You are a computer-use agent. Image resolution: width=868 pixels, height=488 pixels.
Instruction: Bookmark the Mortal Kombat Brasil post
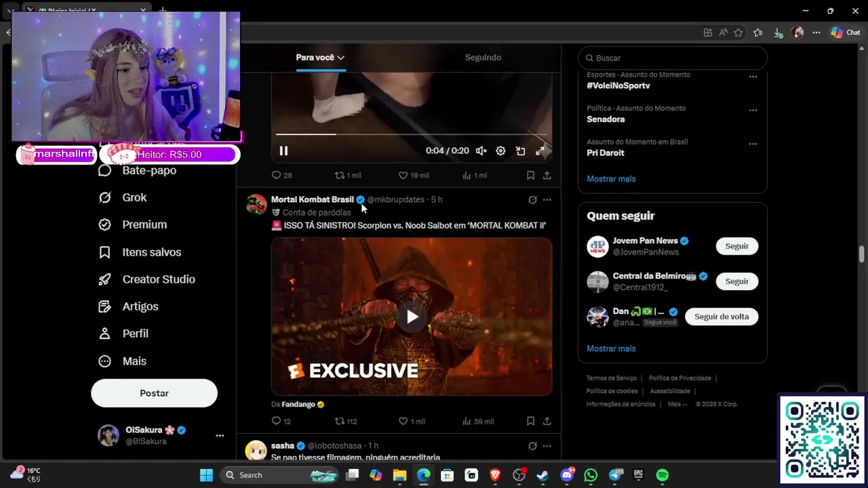point(530,421)
